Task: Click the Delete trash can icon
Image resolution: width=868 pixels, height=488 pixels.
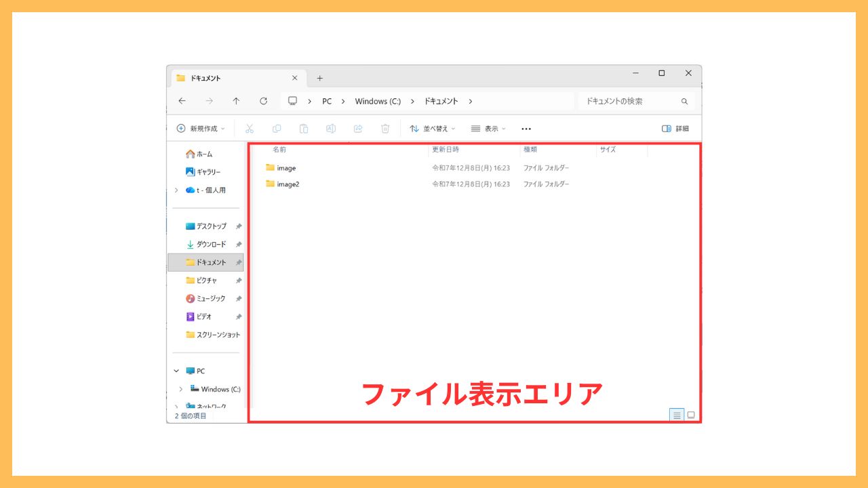Action: click(385, 128)
